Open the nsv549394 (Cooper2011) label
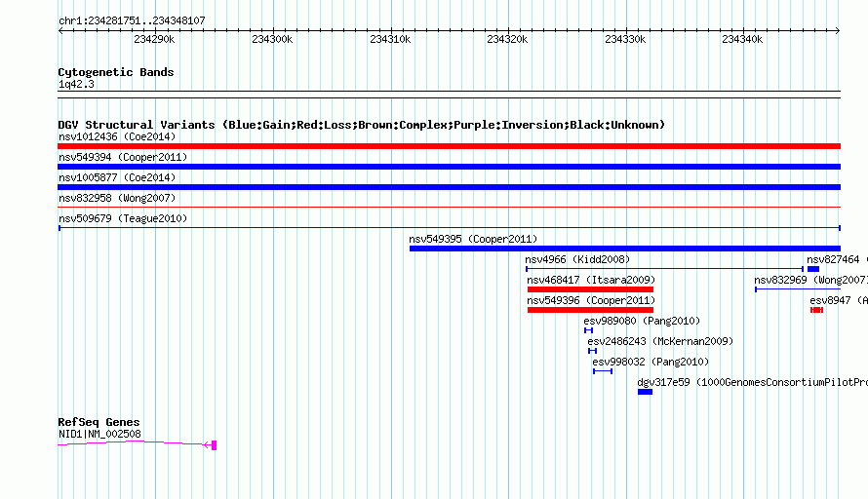The image size is (868, 499). [x=123, y=157]
